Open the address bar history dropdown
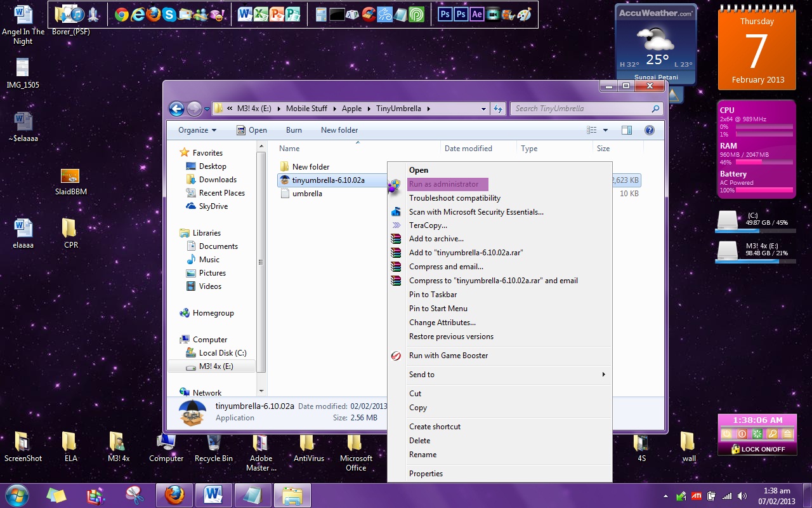 pos(483,109)
